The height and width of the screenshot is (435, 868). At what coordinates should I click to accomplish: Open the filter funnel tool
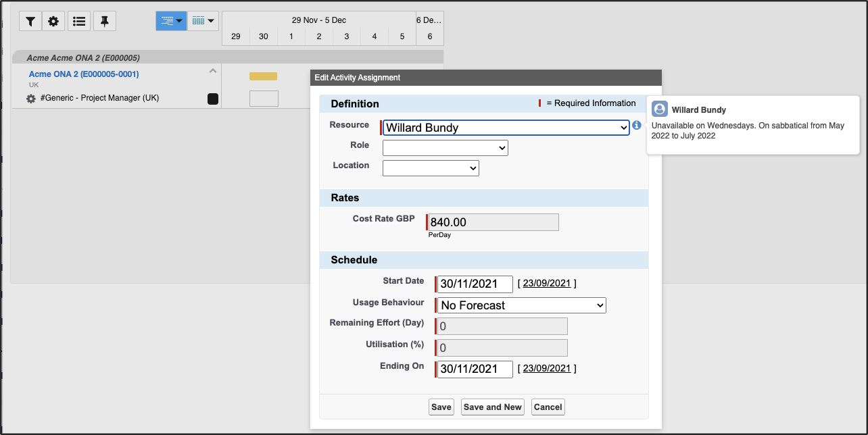coord(30,21)
